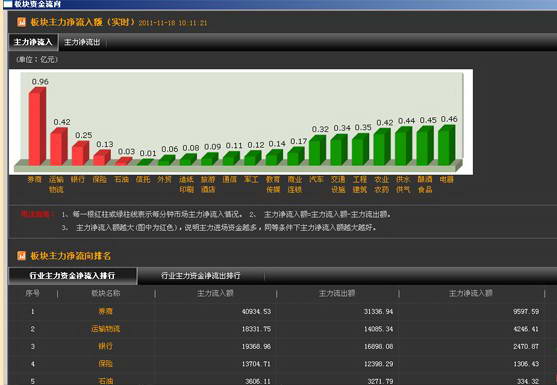557x385 pixels.
Task: Open 运输物流 sector link in ranking table
Action: click(106, 329)
